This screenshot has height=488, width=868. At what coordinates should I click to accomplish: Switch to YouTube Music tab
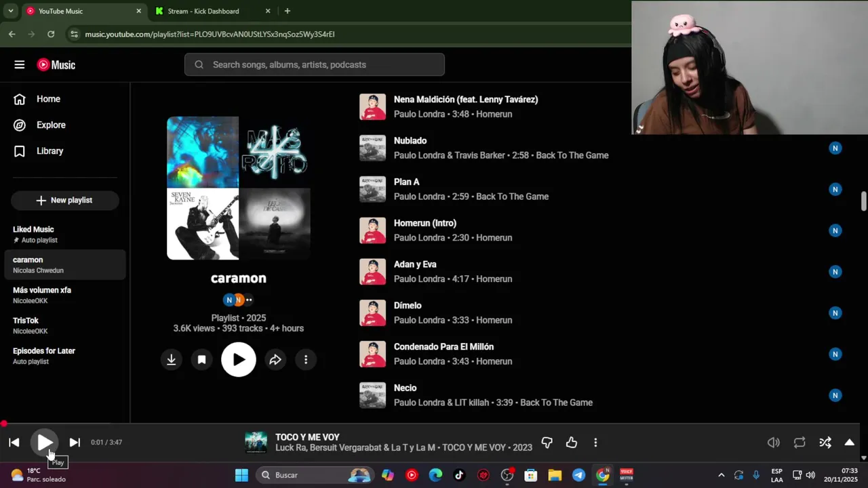tap(83, 11)
